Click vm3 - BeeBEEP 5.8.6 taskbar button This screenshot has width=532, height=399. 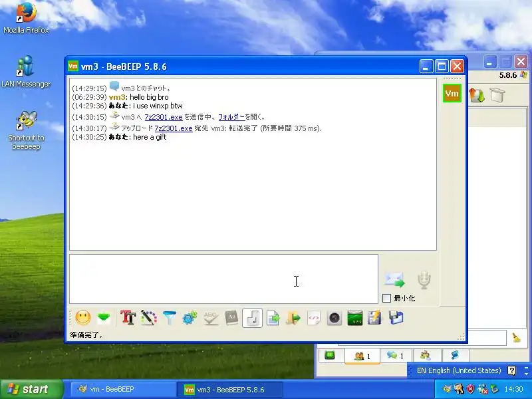point(231,390)
